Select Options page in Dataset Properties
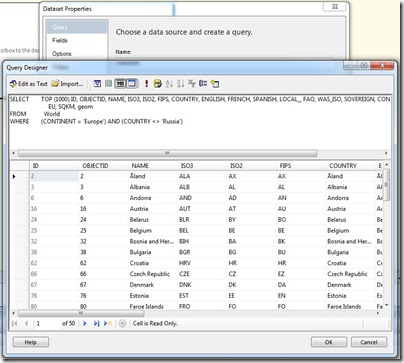Screen dimensions: 404x363 point(62,54)
